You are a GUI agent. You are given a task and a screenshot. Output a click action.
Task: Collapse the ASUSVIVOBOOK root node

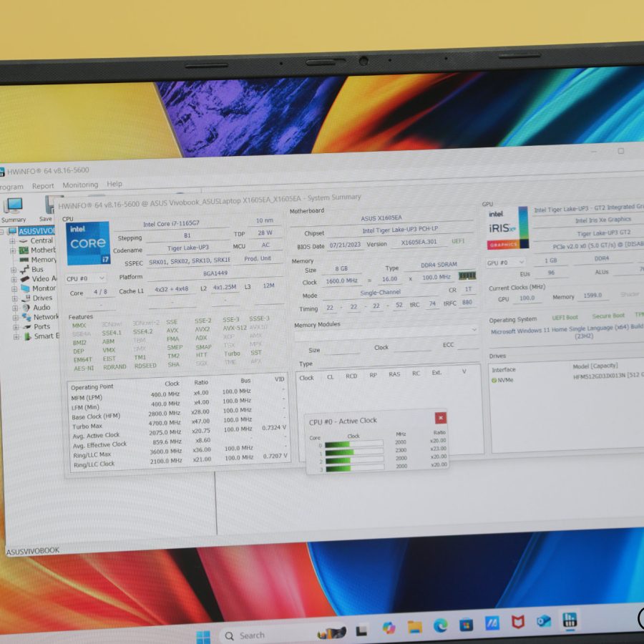[x=1, y=232]
